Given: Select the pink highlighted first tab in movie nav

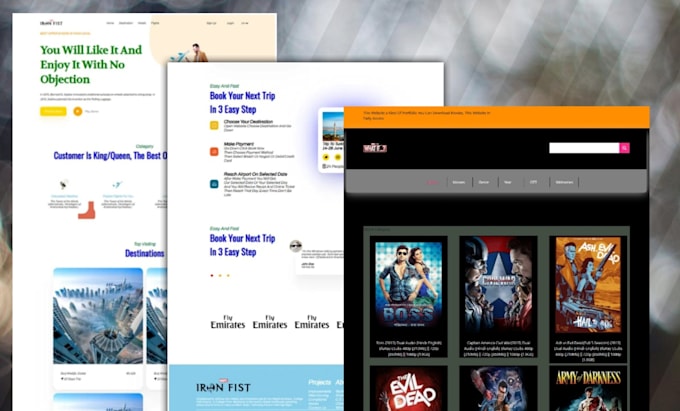Looking at the screenshot, I should pyautogui.click(x=433, y=182).
